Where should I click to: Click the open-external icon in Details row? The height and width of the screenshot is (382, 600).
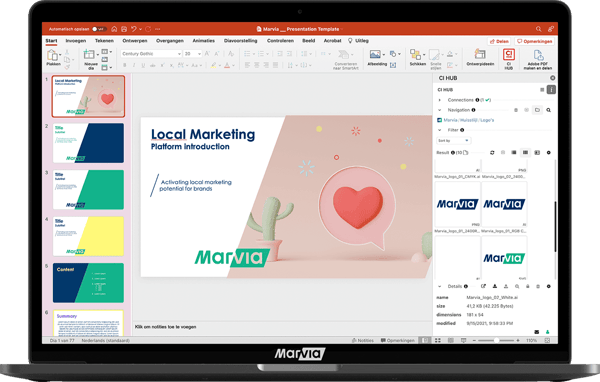click(483, 286)
